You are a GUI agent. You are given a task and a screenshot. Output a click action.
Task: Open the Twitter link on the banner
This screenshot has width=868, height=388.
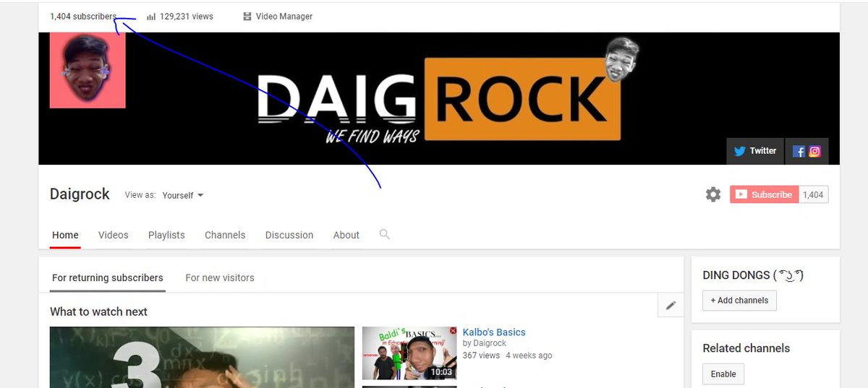pos(755,151)
